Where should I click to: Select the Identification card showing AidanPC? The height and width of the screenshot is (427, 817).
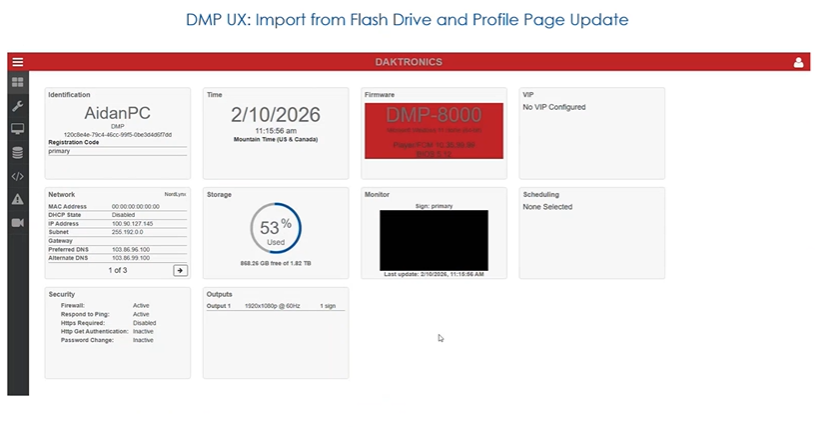click(118, 133)
